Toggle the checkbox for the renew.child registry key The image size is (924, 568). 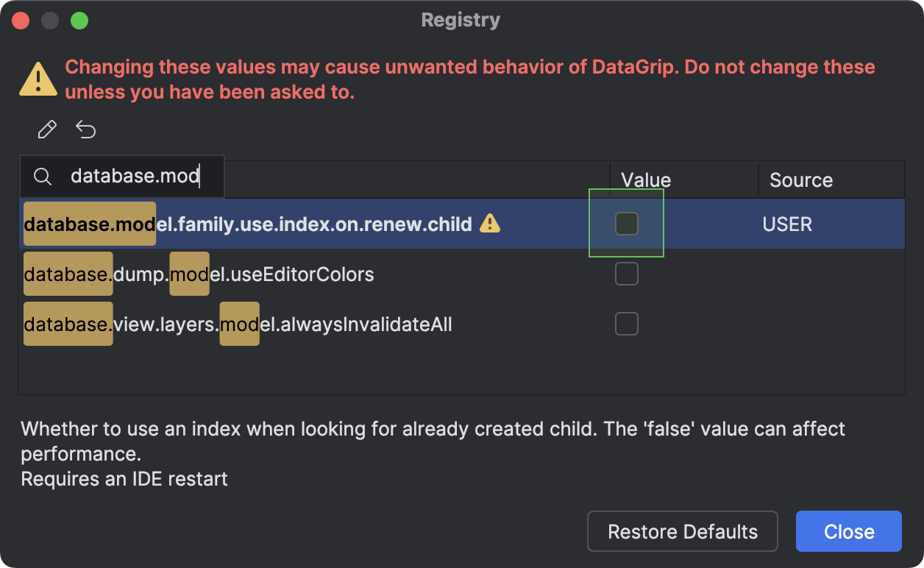tap(626, 224)
